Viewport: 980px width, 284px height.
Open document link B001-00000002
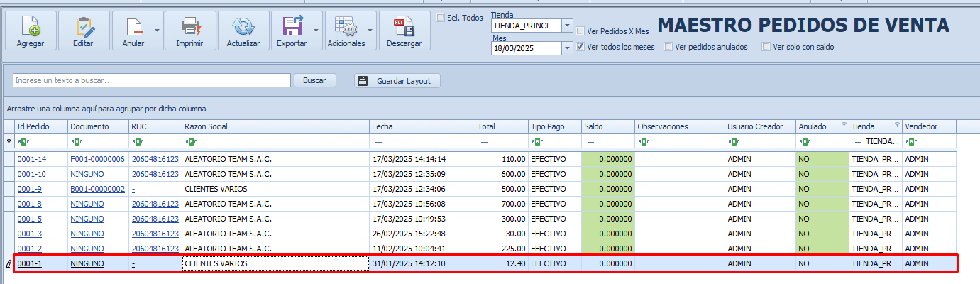(98, 189)
